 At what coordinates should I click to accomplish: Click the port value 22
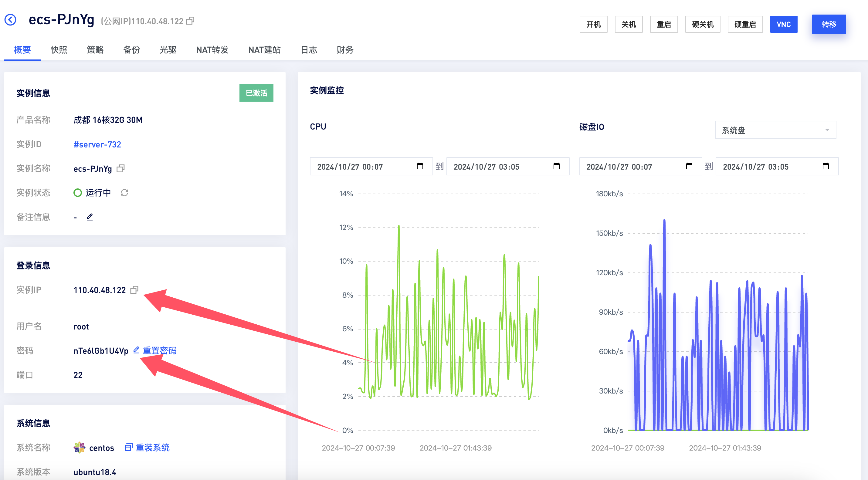click(x=78, y=375)
